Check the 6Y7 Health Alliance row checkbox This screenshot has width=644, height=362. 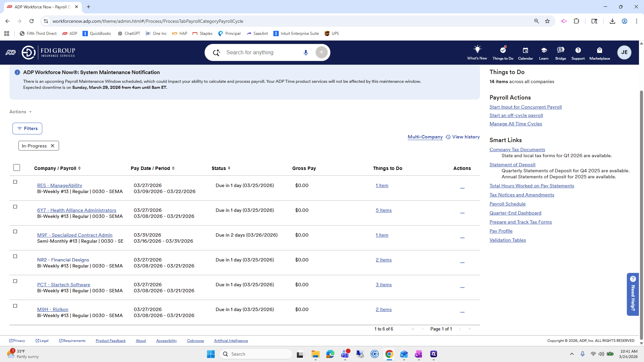click(15, 207)
